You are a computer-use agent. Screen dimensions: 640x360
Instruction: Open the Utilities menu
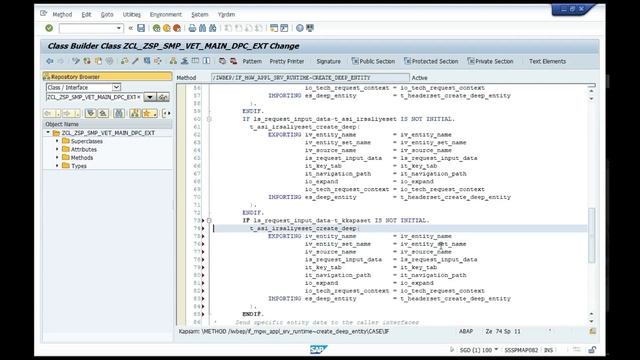coord(131,14)
